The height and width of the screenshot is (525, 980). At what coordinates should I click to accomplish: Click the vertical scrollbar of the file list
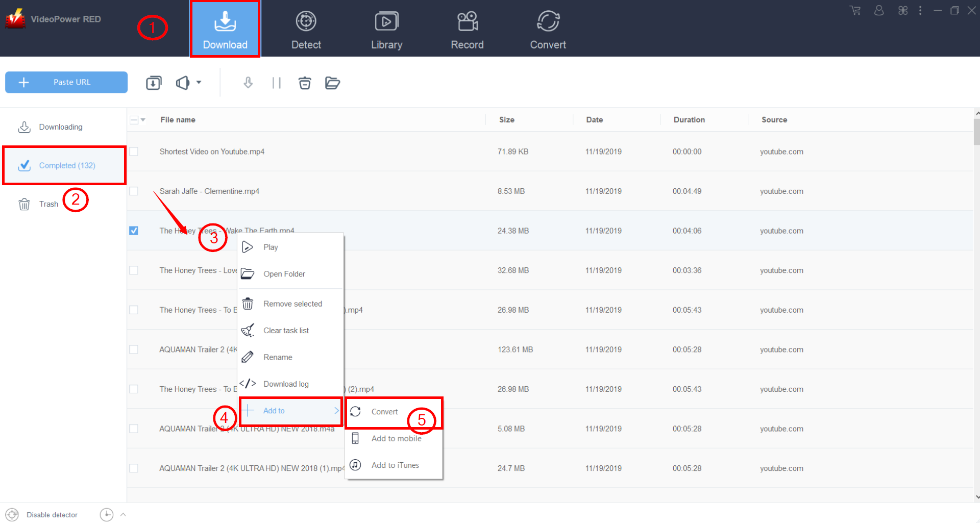(976, 133)
